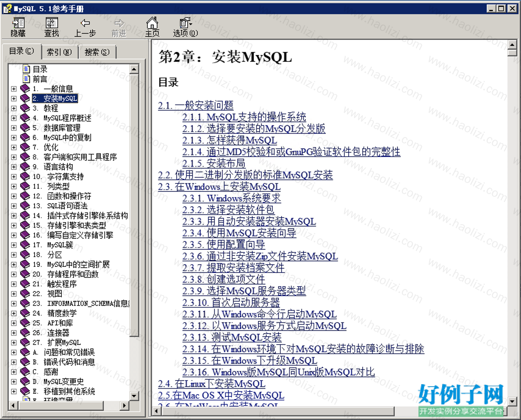Viewport: 521px width, 420px height.
Task: Open link 2.3.10. 首次启动服务器
Action: [x=231, y=302]
